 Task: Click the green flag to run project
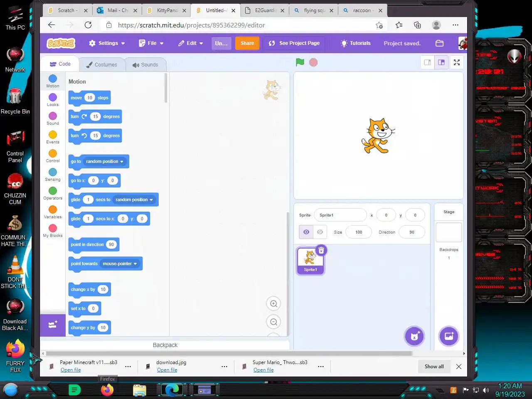(x=300, y=62)
